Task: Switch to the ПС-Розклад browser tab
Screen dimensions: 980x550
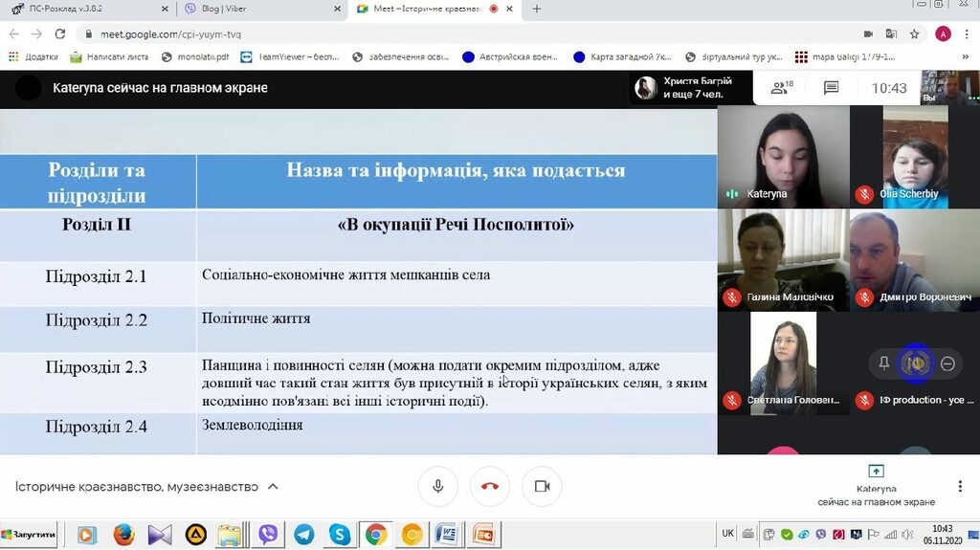Action: coord(86,9)
